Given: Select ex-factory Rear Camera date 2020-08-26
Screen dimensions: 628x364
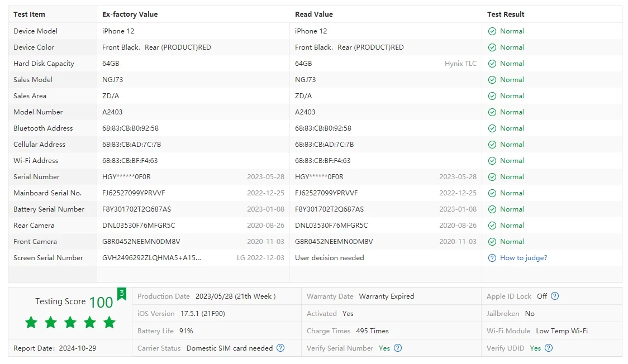Looking at the screenshot, I should (265, 226).
